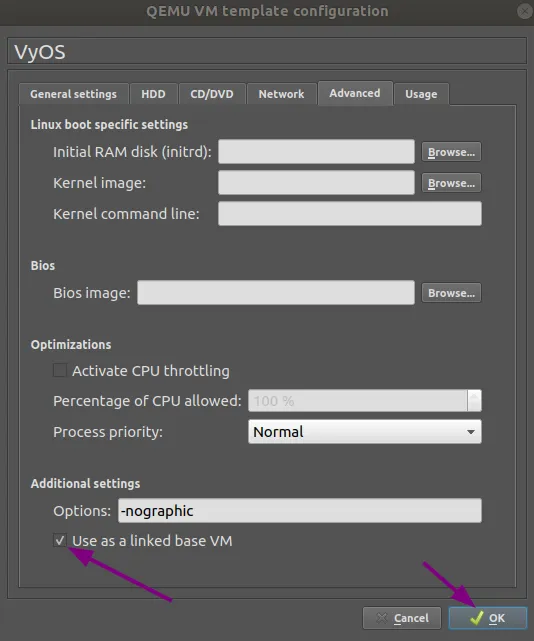Switch to the General settings tab
The height and width of the screenshot is (641, 534).
74,94
